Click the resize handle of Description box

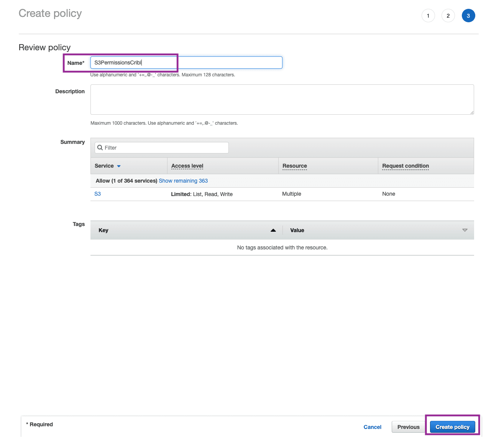point(472,112)
